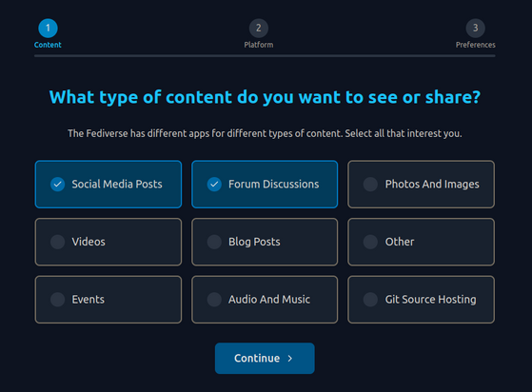This screenshot has height=392, width=532.
Task: Select the Blog Posts option
Action: coord(265,242)
